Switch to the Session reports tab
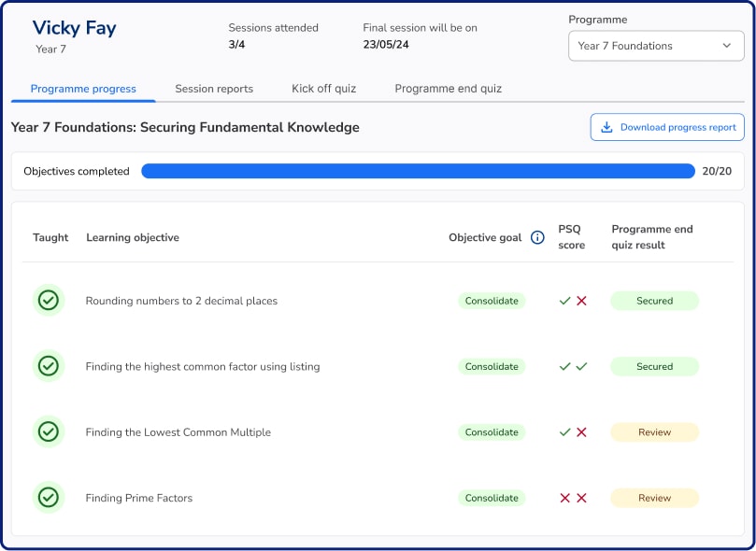The width and height of the screenshot is (756, 551). 214,89
